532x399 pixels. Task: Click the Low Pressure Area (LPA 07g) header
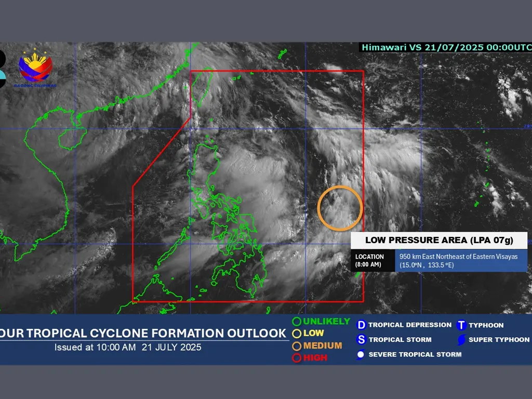[x=439, y=240]
